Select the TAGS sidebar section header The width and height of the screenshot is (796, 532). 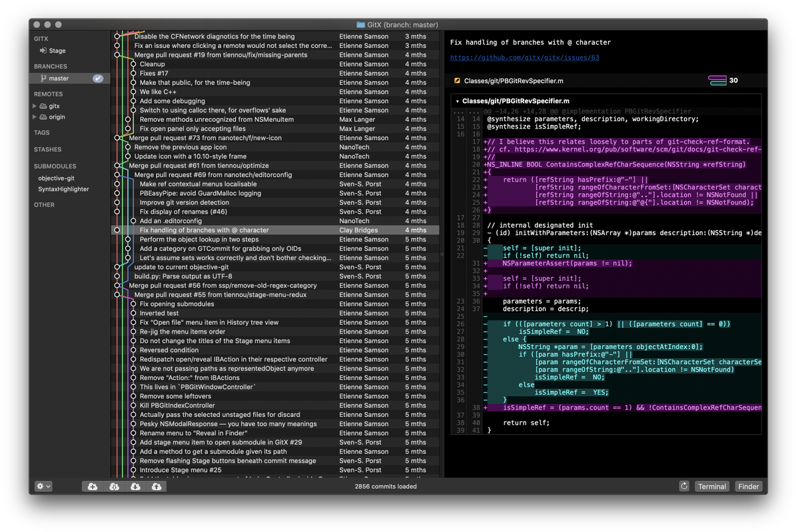(x=41, y=133)
